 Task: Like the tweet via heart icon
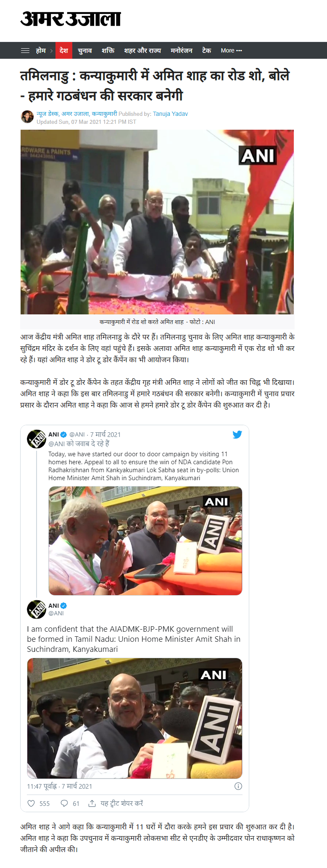[x=31, y=803]
